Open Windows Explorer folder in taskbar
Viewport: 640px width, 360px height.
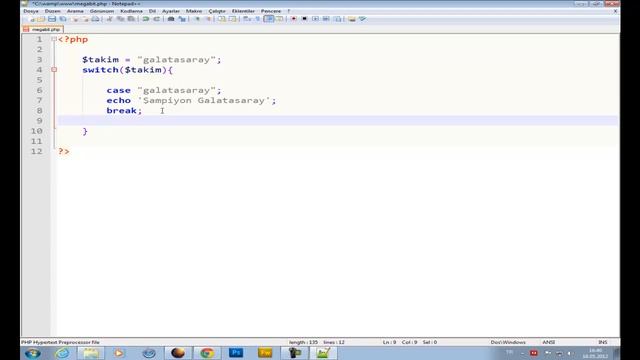coord(91,353)
